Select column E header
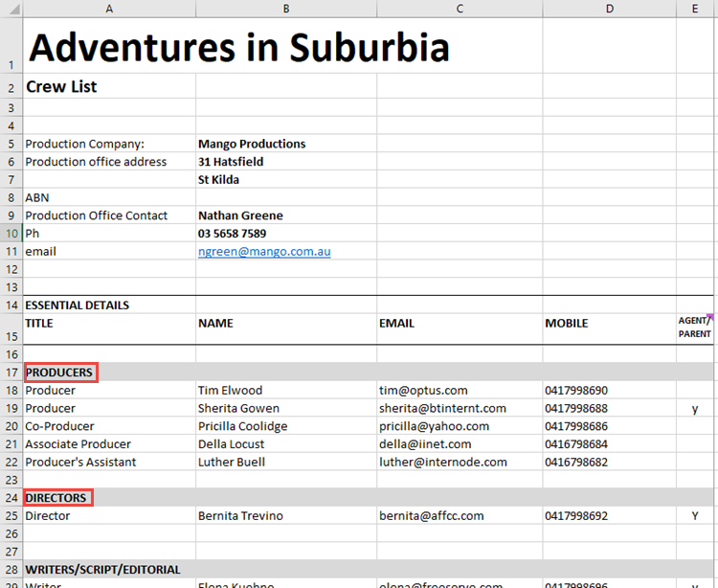Screen dimensions: 718x588 tap(695, 9)
